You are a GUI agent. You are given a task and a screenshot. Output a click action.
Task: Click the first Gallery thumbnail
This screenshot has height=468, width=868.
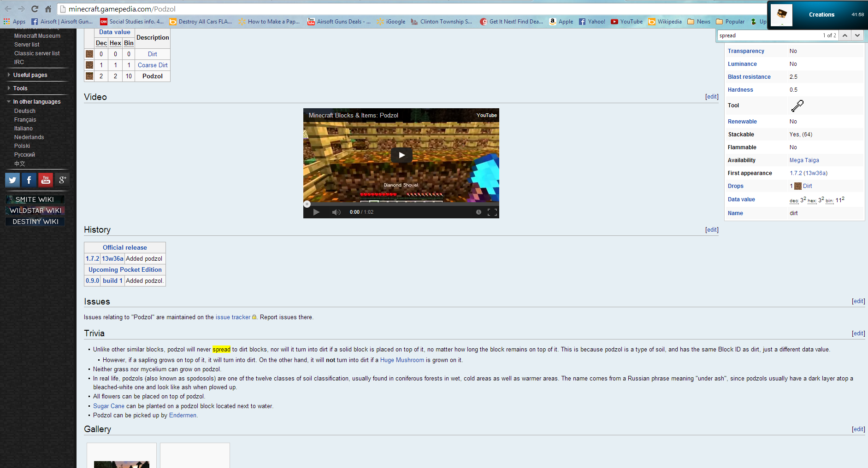pyautogui.click(x=122, y=464)
